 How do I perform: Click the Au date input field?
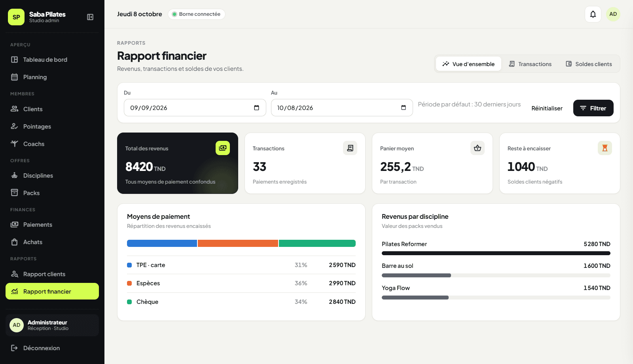[x=342, y=108]
